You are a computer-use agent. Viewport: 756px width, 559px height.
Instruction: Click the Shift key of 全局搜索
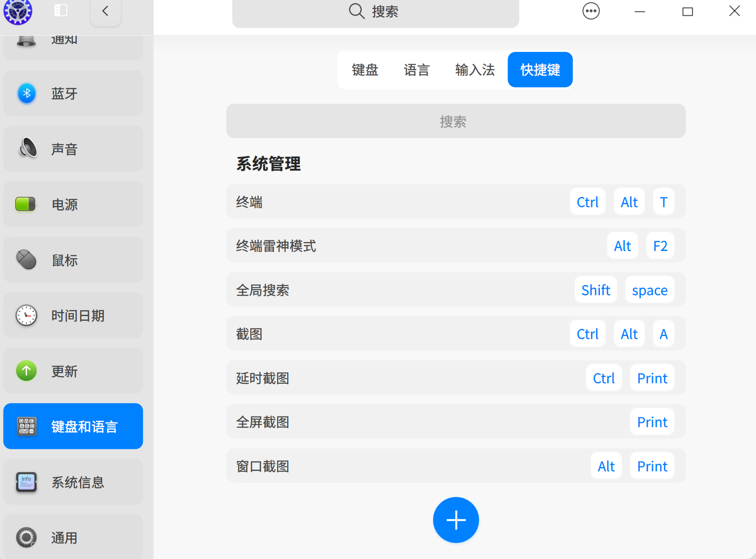pyautogui.click(x=596, y=290)
